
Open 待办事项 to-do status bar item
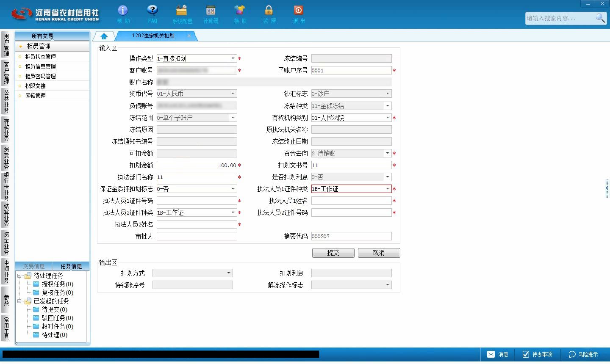pyautogui.click(x=538, y=354)
